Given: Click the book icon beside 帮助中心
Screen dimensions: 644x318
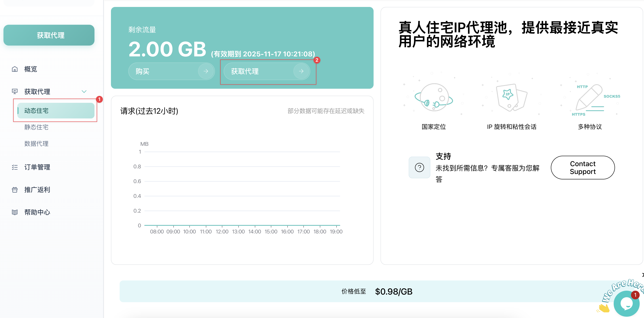Looking at the screenshot, I should click(15, 212).
